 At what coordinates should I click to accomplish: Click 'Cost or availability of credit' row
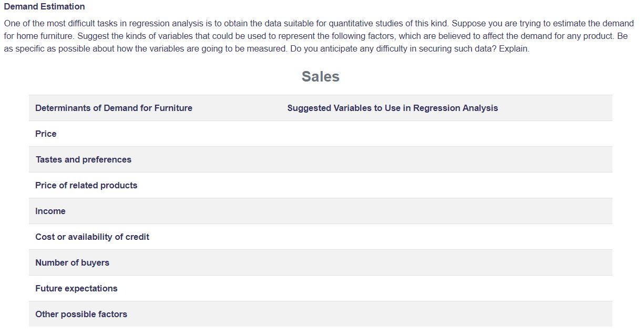coord(321,237)
